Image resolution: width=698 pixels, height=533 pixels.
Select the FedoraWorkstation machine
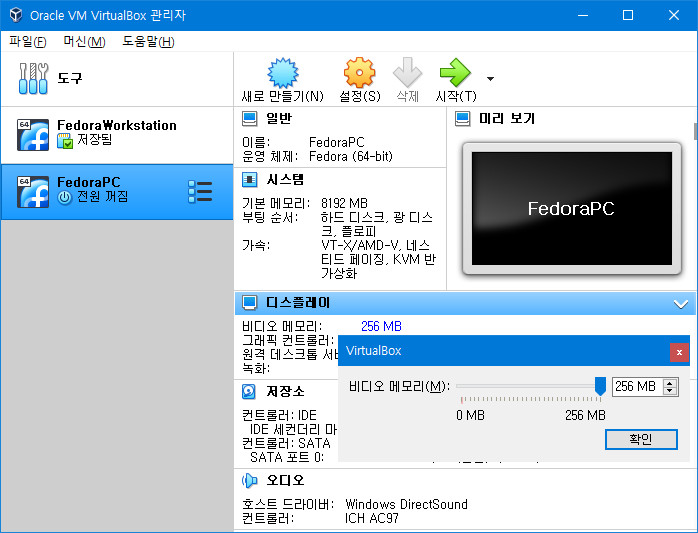coord(117,135)
